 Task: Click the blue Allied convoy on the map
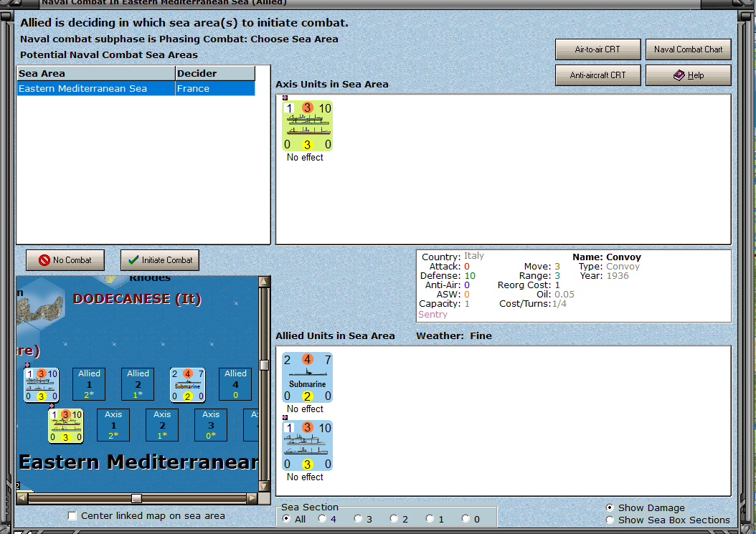[x=42, y=385]
